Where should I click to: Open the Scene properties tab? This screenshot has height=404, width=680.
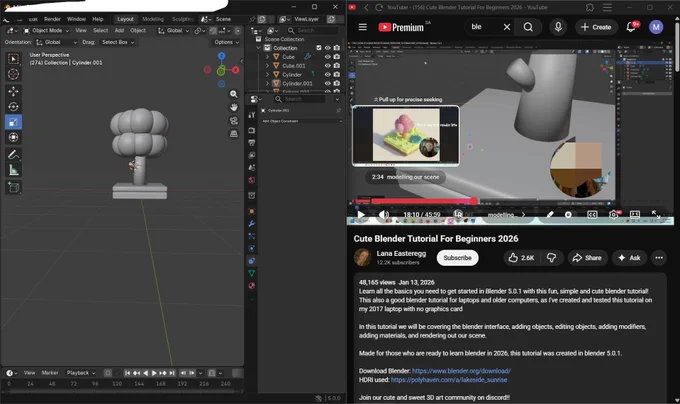[252, 167]
